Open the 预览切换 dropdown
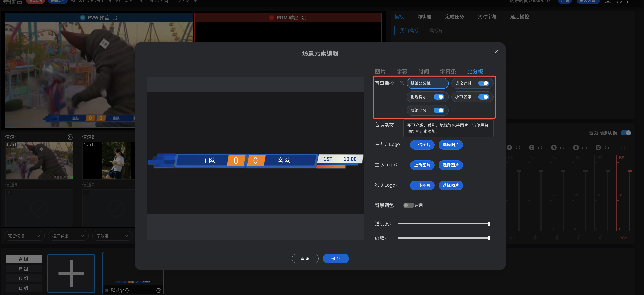Viewport: 644px width, 295px height. pyautogui.click(x=24, y=236)
